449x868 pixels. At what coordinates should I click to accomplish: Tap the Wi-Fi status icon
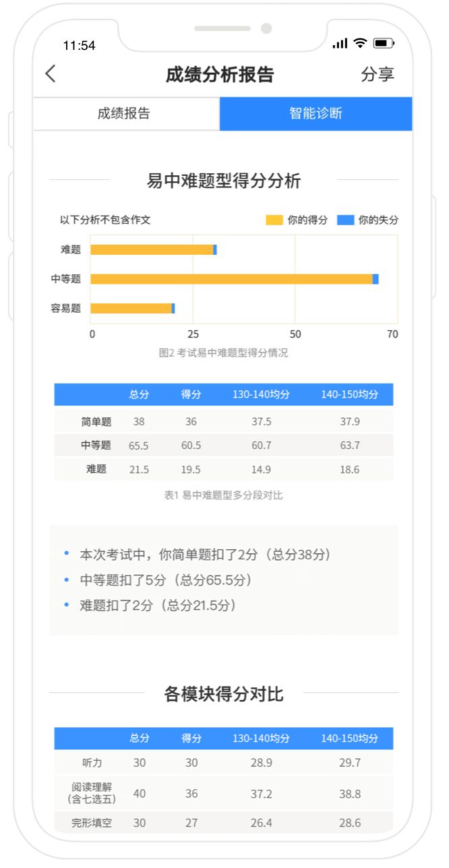360,44
